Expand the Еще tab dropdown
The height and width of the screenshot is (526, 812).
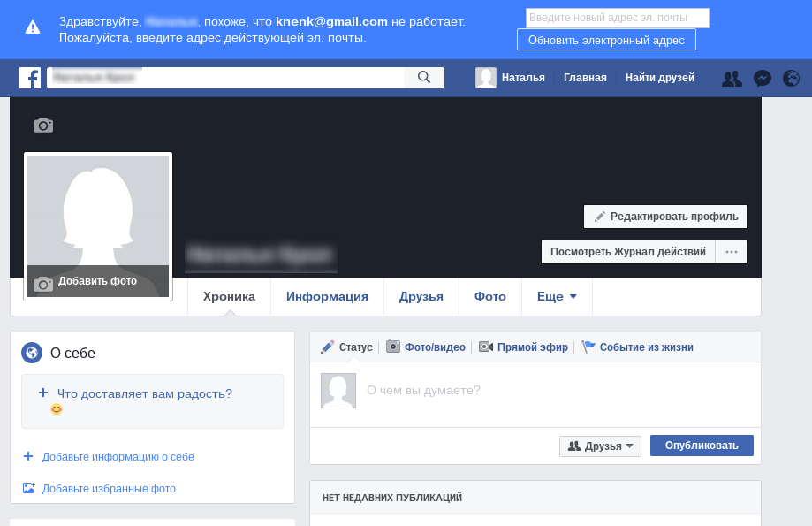(x=557, y=297)
